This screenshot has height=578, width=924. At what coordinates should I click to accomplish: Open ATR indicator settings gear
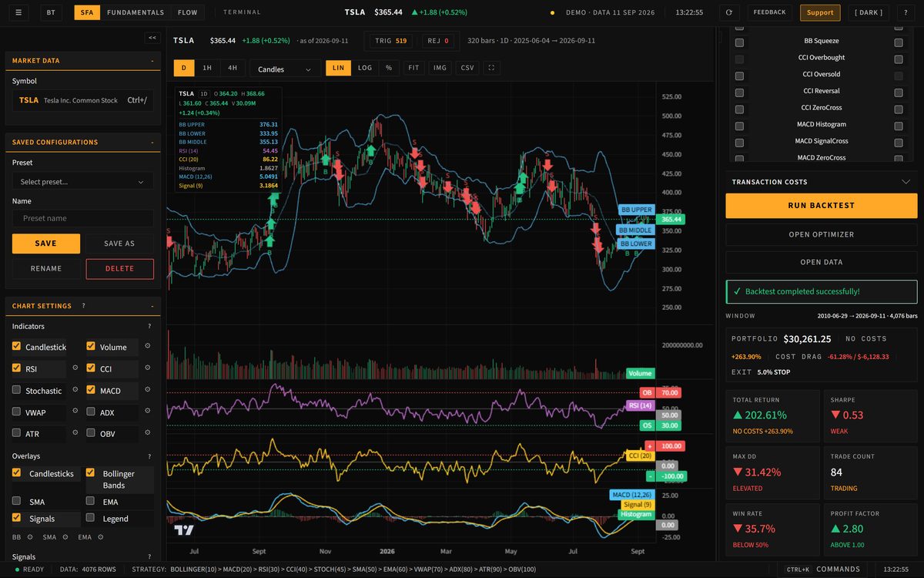point(75,433)
